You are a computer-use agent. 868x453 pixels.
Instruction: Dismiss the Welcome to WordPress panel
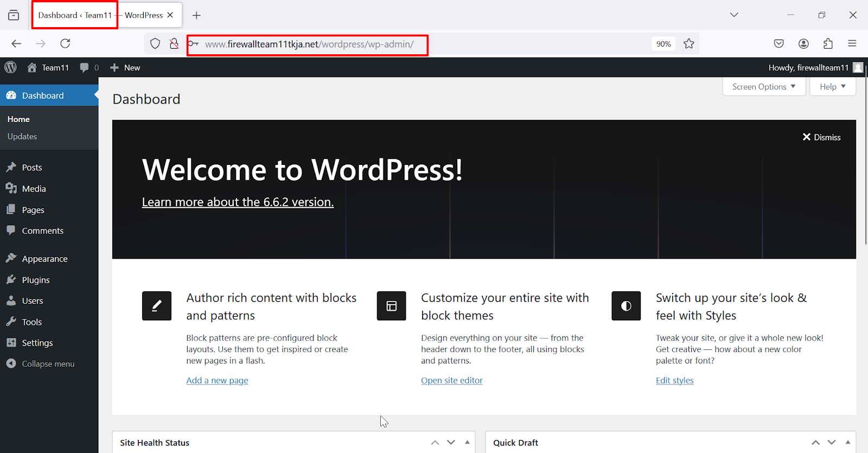tap(821, 137)
